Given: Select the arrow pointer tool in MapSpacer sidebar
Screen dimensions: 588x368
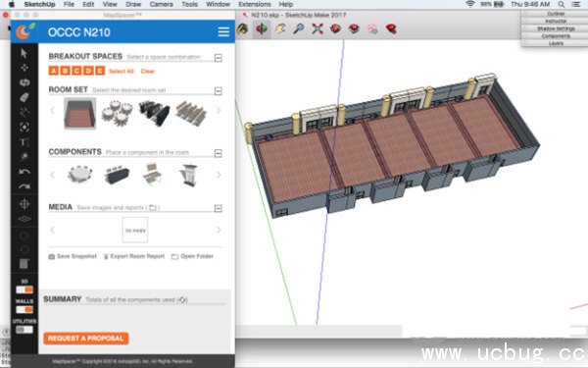Looking at the screenshot, I should point(24,53).
